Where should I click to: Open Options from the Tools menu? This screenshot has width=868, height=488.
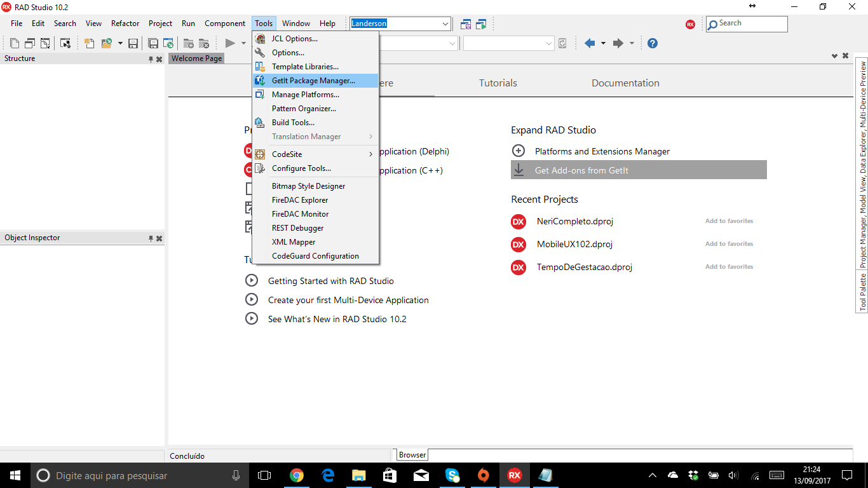(316, 53)
